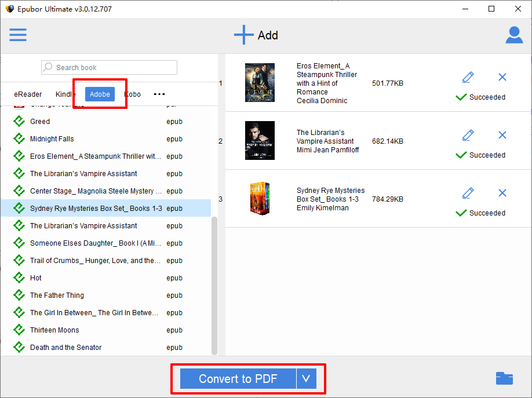The width and height of the screenshot is (532, 398).
Task: Remove Sydney Rye Mysteries Box Set from list
Action: 502,193
